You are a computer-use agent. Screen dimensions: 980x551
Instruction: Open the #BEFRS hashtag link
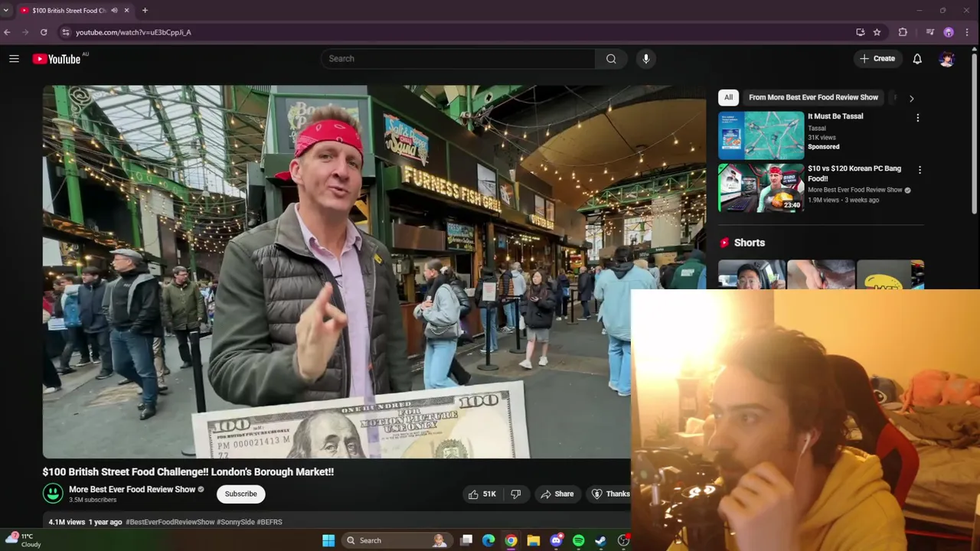(x=269, y=522)
